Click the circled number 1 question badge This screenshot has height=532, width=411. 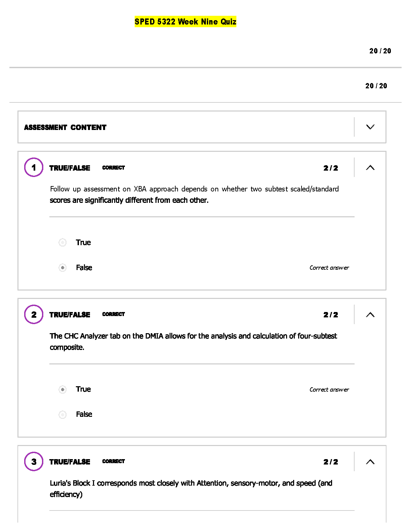tap(34, 167)
